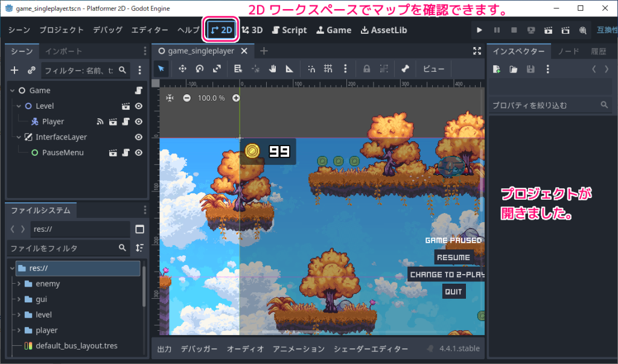
Task: Reset zoom via 100.0 % button
Action: (x=211, y=98)
